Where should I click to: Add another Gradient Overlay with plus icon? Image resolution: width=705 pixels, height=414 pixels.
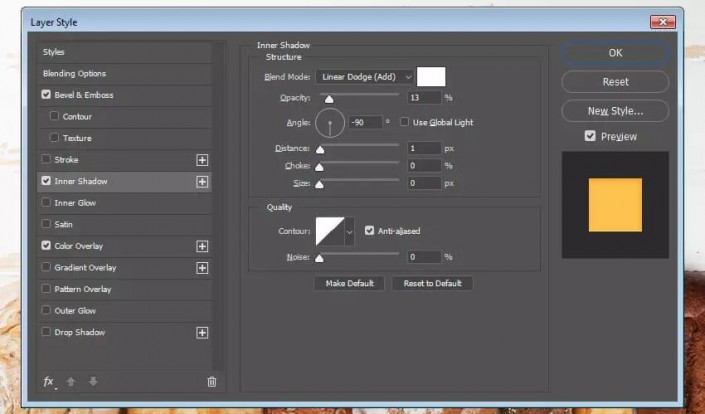pos(202,268)
